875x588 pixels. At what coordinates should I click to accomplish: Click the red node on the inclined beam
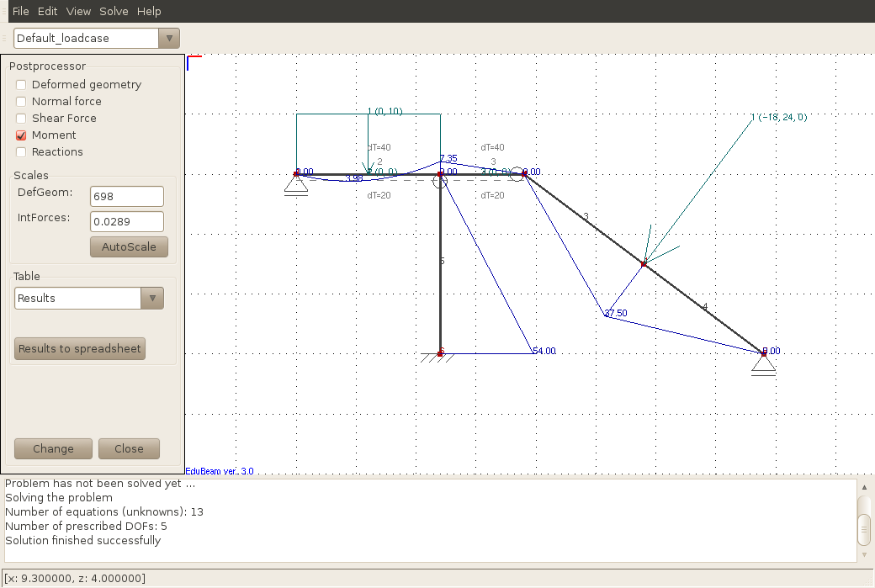point(644,264)
